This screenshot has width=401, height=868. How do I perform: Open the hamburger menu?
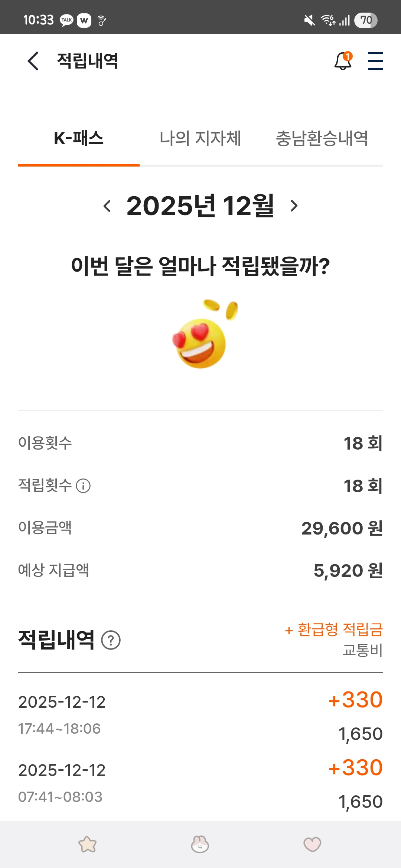coord(375,61)
